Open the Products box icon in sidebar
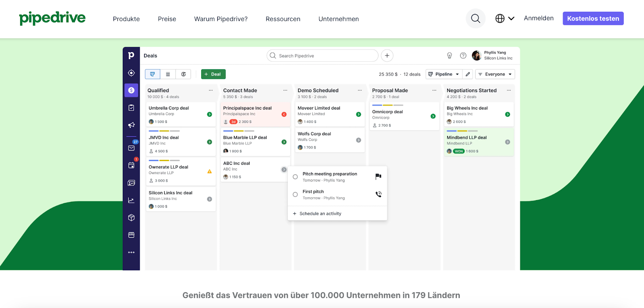 tap(131, 217)
